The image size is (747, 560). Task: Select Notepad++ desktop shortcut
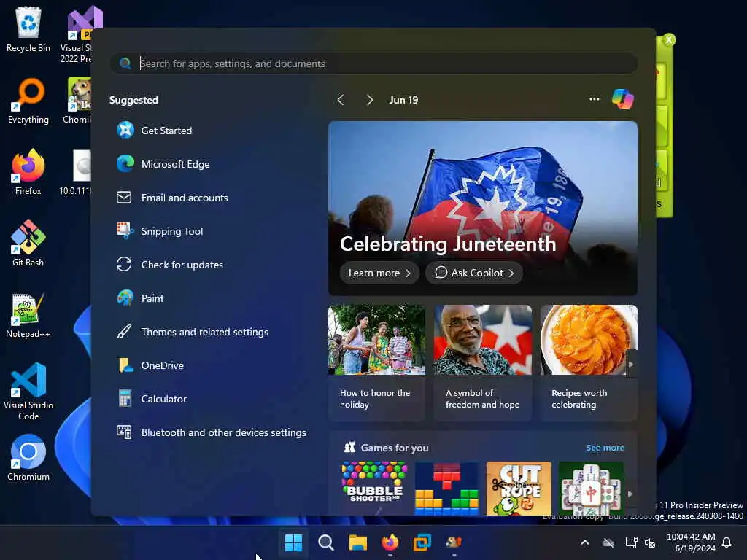coord(28,316)
